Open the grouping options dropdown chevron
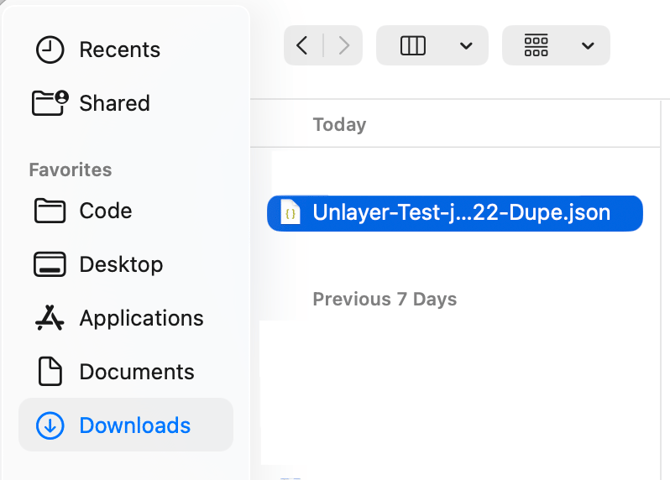Image resolution: width=670 pixels, height=480 pixels. tap(588, 46)
